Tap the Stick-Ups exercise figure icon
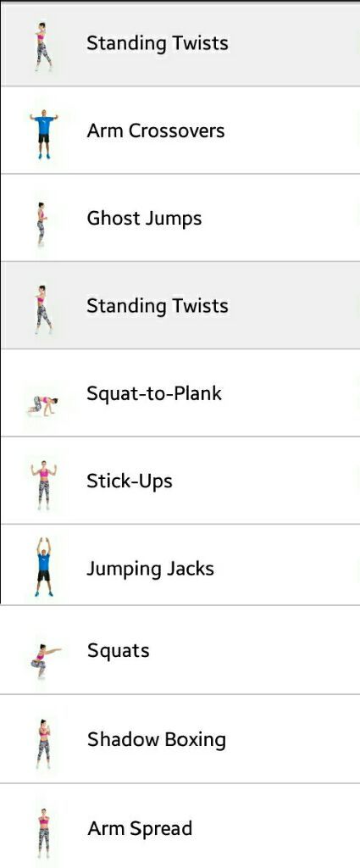 [x=44, y=485]
